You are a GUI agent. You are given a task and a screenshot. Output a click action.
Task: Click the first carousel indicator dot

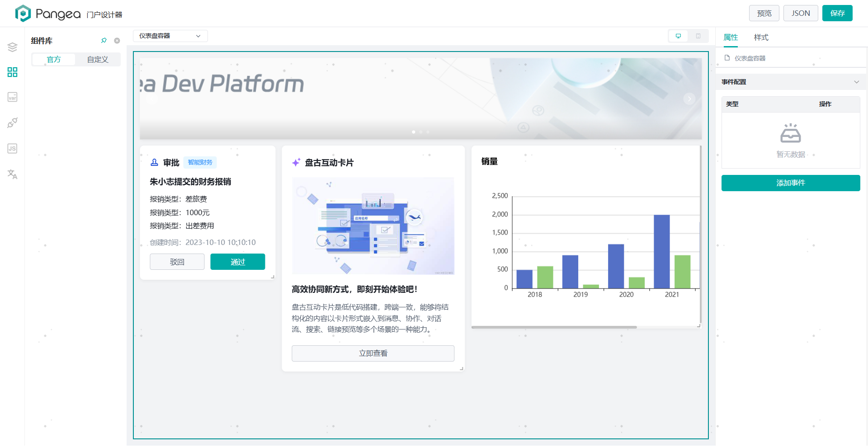click(x=414, y=132)
